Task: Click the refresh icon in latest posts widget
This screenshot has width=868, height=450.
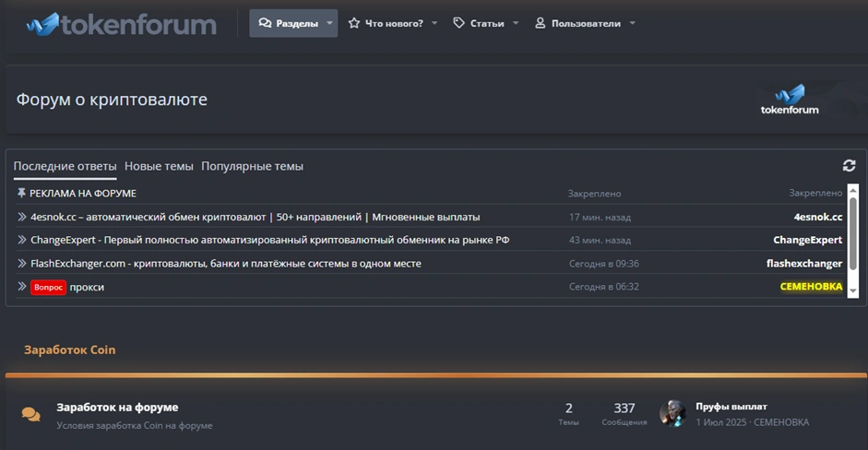Action: point(849,166)
